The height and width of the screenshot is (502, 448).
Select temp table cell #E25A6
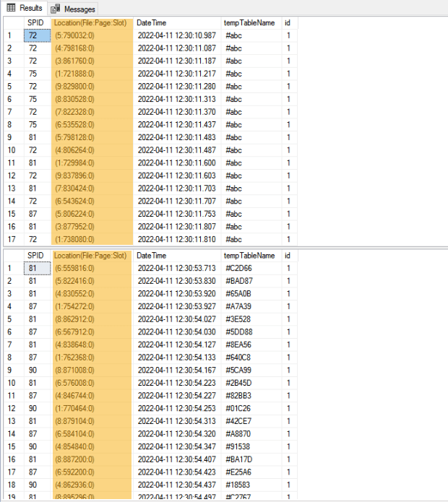[251, 472]
